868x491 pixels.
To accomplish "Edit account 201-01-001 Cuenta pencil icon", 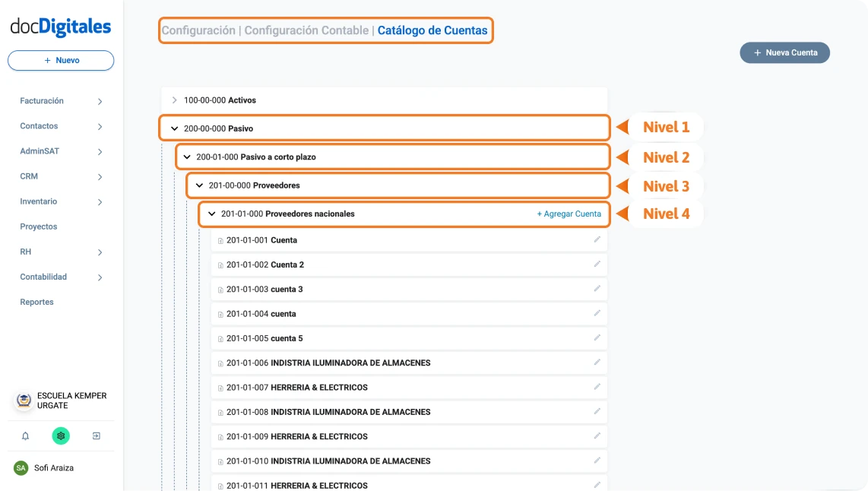I will (597, 239).
